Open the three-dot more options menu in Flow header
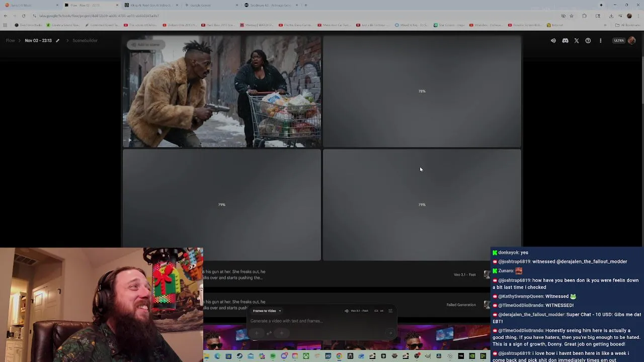The height and width of the screenshot is (362, 644). tap(600, 41)
